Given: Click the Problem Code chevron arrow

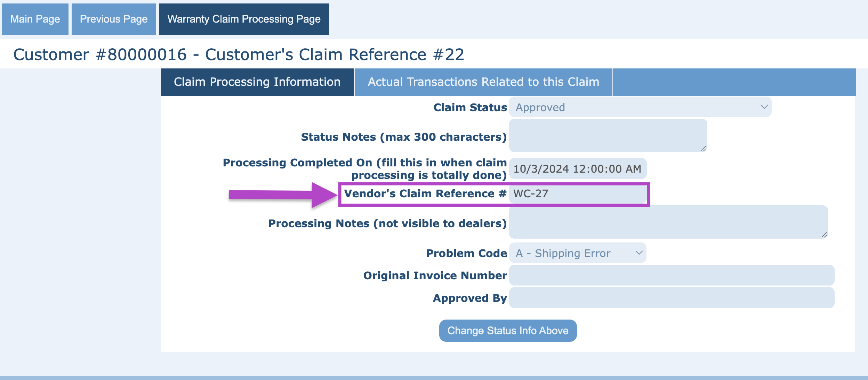Looking at the screenshot, I should pyautogui.click(x=639, y=253).
